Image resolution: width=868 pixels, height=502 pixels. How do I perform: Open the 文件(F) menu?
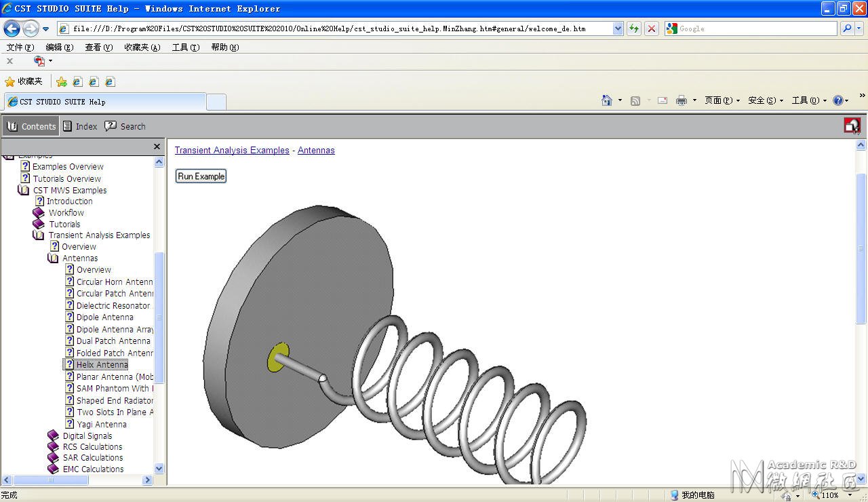[x=20, y=47]
